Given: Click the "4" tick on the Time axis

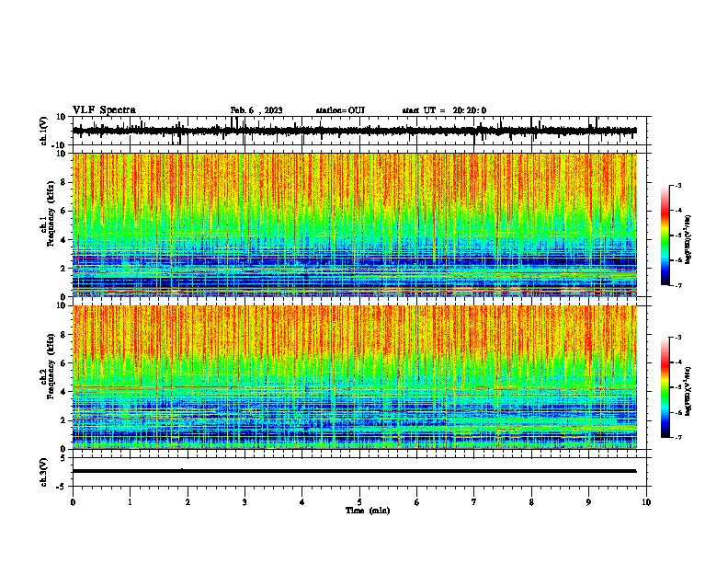Looking at the screenshot, I should 302,502.
